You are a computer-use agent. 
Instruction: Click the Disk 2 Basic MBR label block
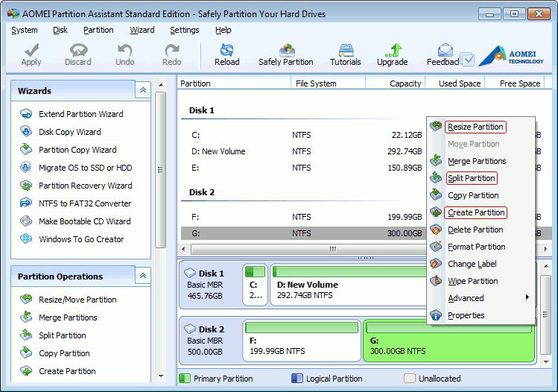coord(211,341)
